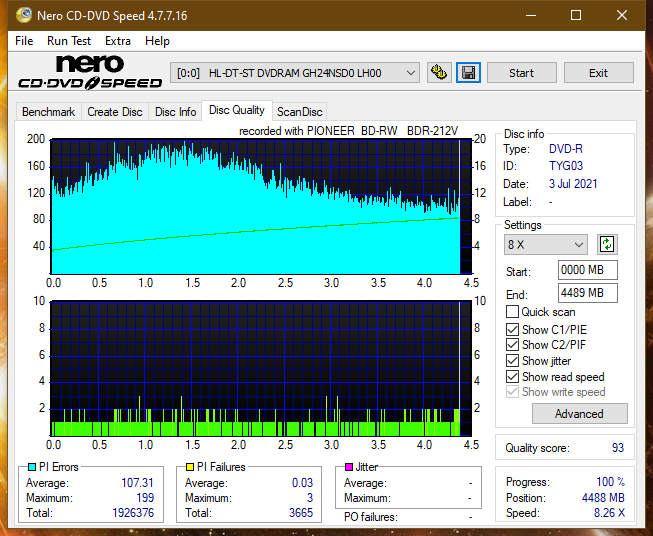Switch to the ScanDisc tab
Image resolution: width=653 pixels, height=536 pixels.
pyautogui.click(x=299, y=112)
